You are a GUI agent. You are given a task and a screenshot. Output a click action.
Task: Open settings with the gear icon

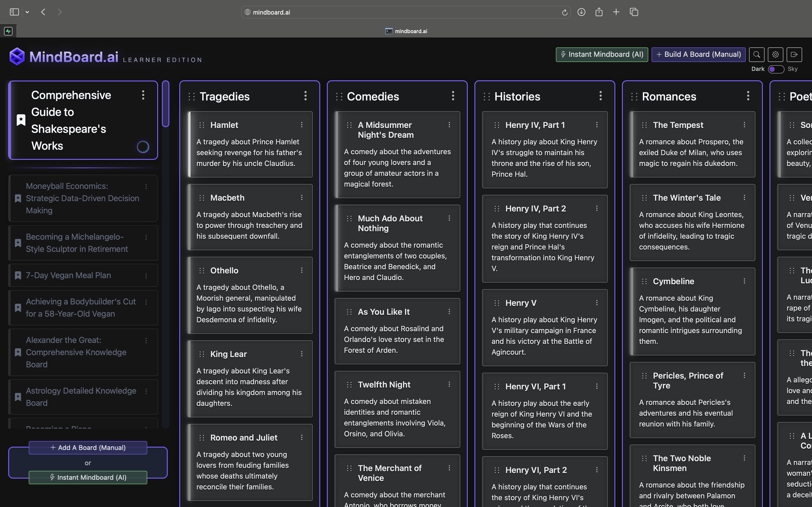775,55
